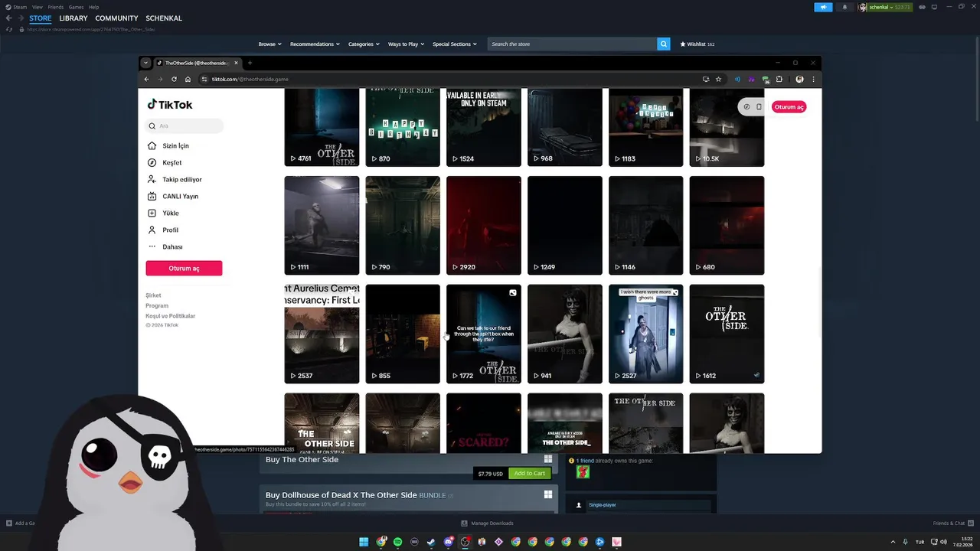This screenshot has height=551, width=980.
Task: Open a new Chrome tab
Action: click(x=250, y=63)
